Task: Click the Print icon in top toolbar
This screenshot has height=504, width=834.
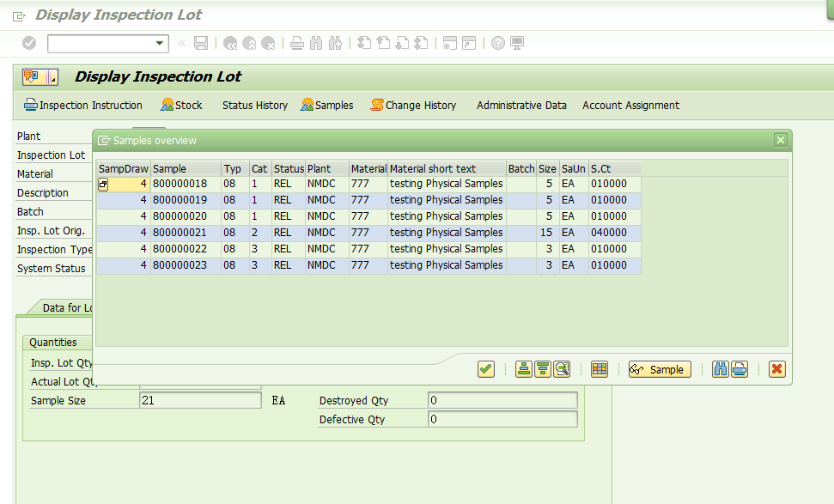Action: (297, 43)
